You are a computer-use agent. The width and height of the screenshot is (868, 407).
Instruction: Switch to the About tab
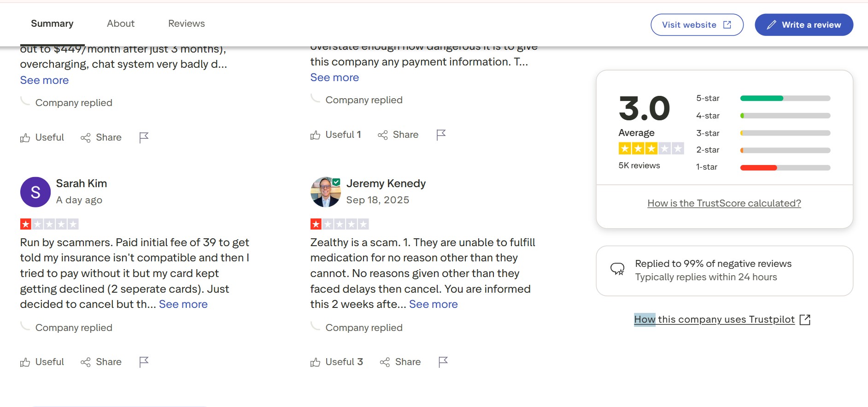click(121, 24)
